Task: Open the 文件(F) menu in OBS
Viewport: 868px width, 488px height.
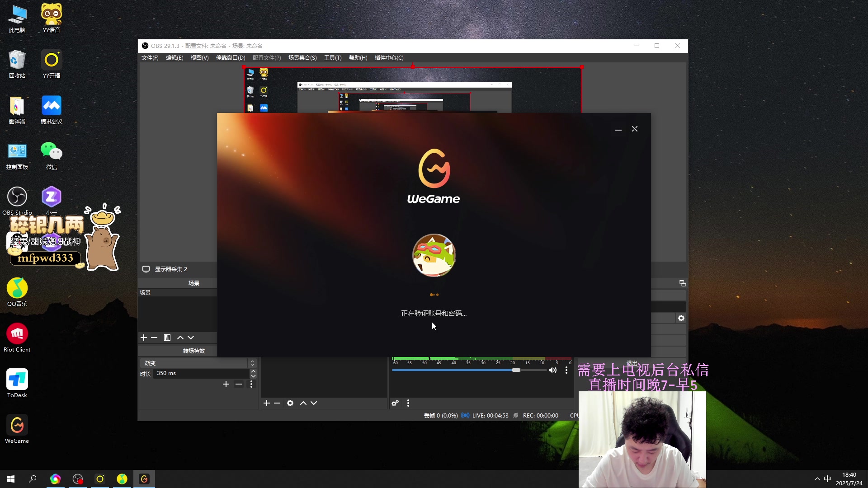Action: pos(150,58)
